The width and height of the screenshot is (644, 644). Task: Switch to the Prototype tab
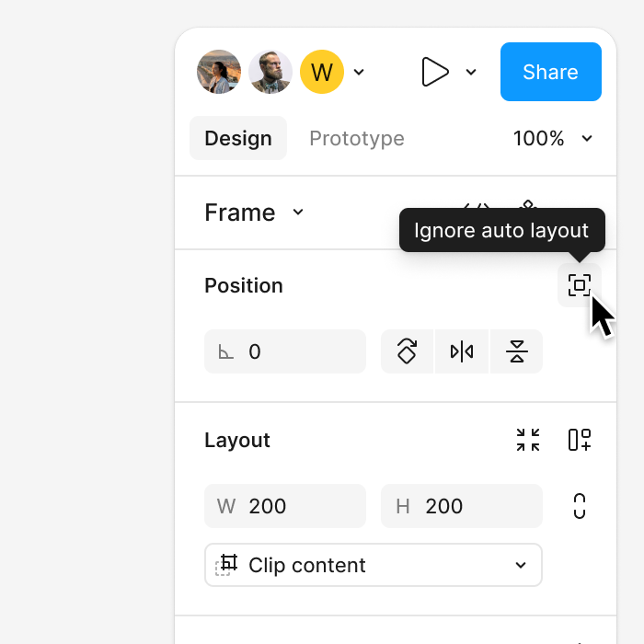(357, 138)
